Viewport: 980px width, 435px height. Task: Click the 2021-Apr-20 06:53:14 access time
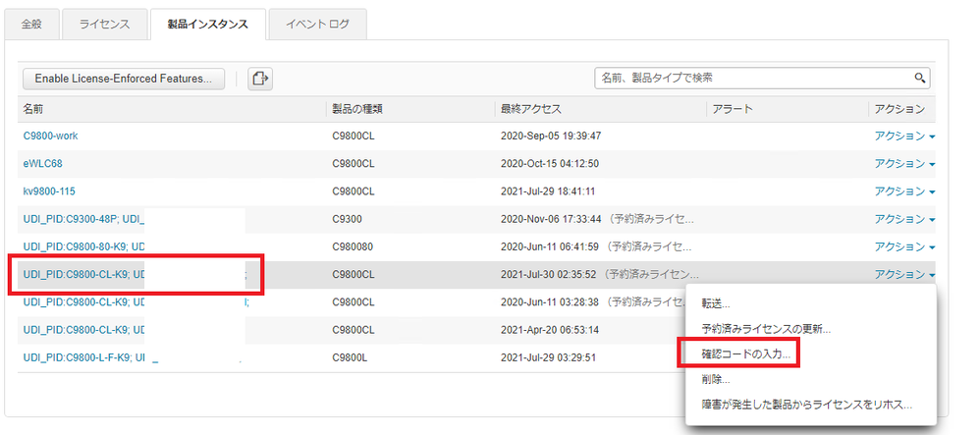(550, 329)
